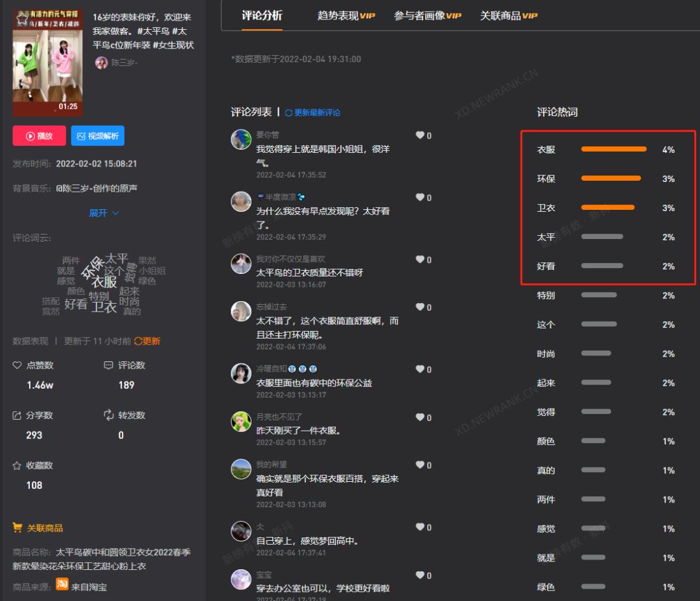This screenshot has width=700, height=601.
Task: Like the comment from 忘掉过去
Action: [419, 308]
